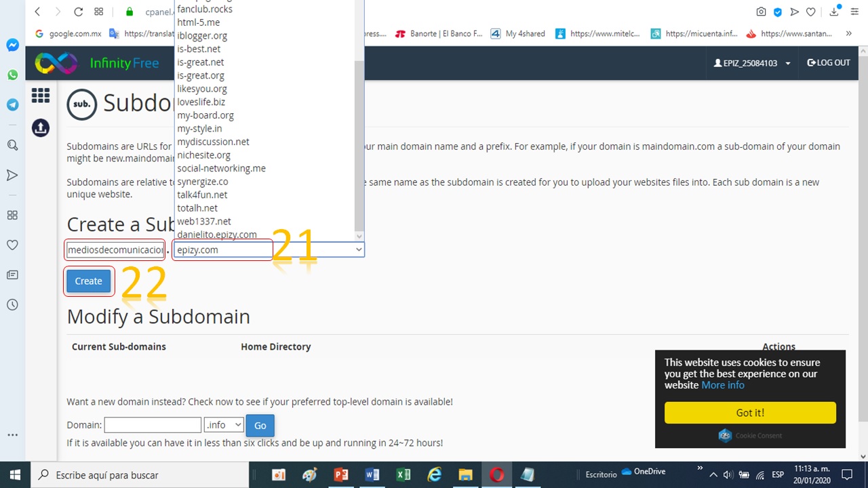Open the More info cookie link
The width and height of the screenshot is (868, 488).
tap(722, 385)
